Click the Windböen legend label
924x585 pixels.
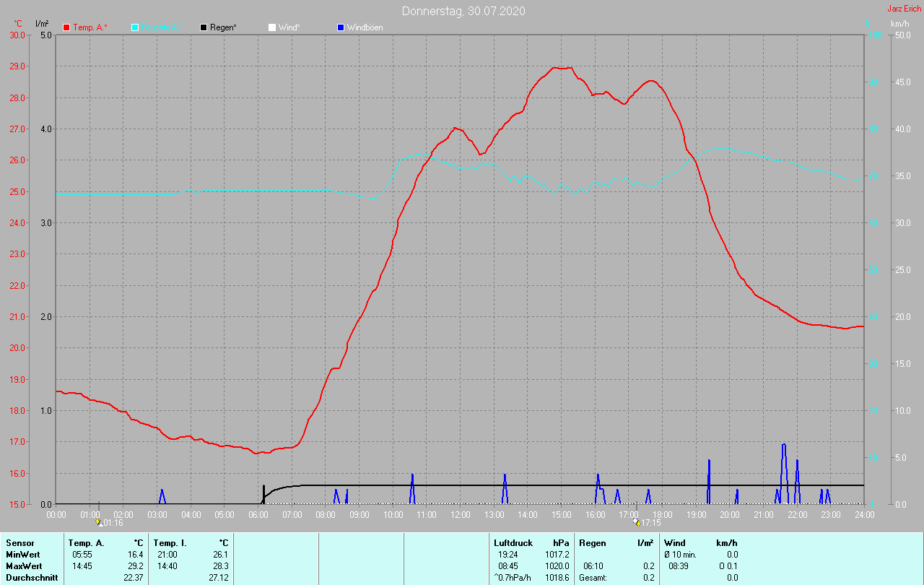365,27
